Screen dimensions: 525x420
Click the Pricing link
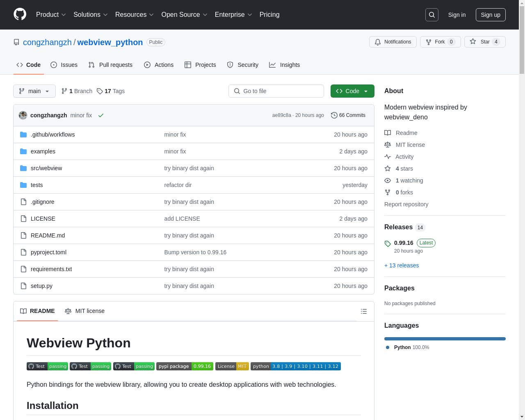tap(269, 15)
